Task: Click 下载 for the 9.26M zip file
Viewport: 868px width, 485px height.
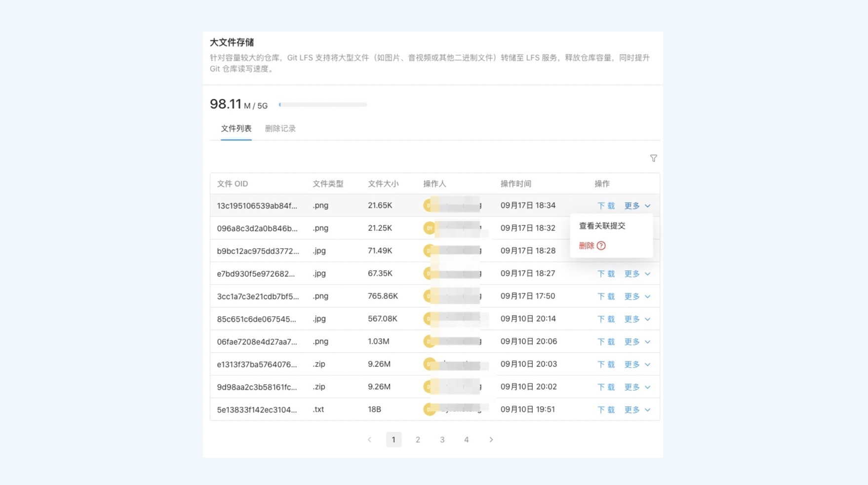Action: (606, 364)
